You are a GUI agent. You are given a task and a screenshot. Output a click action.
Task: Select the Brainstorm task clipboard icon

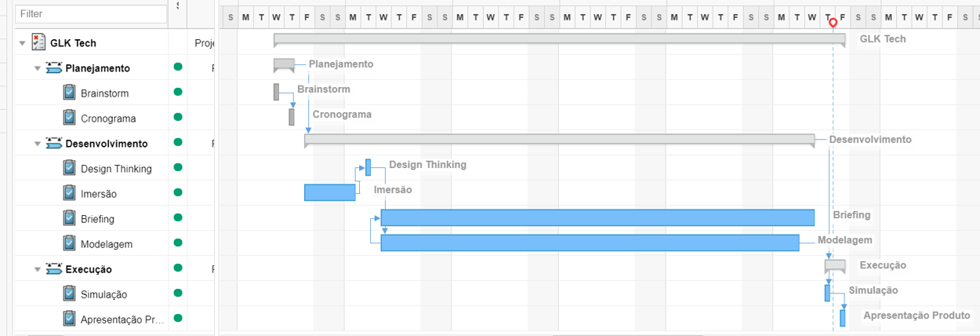69,93
